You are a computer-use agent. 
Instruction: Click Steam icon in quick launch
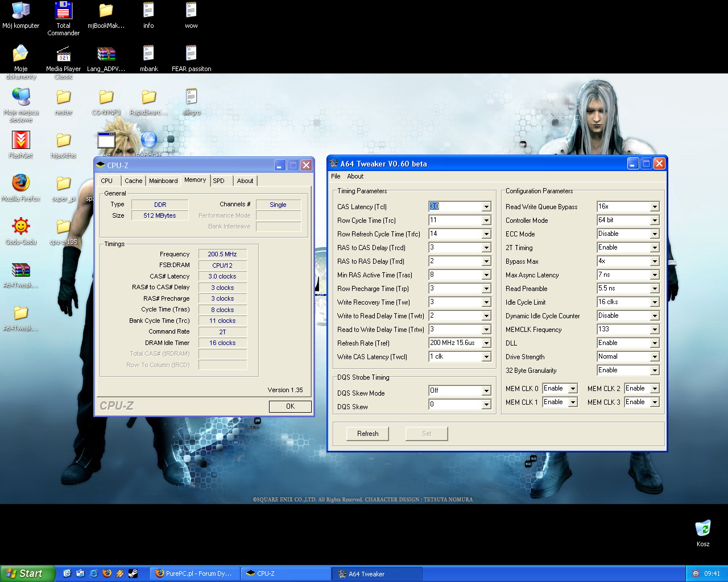133,573
